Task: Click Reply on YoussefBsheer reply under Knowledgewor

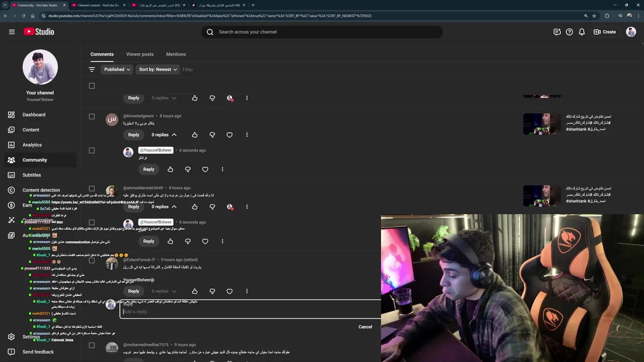Action: (x=148, y=169)
